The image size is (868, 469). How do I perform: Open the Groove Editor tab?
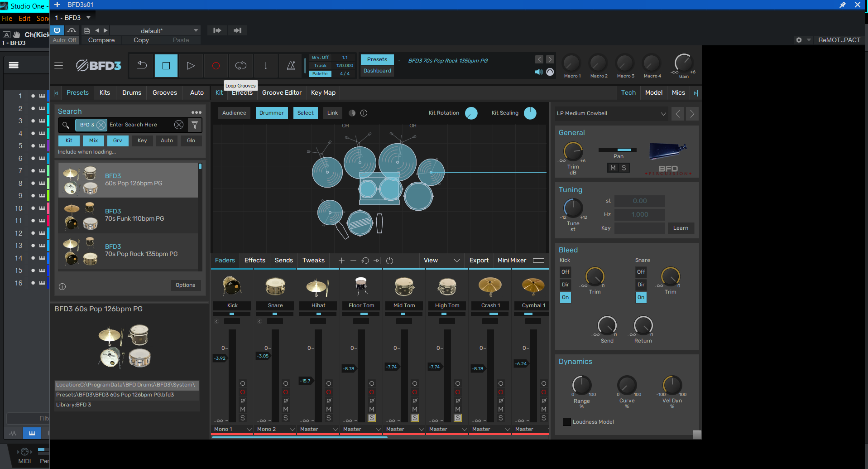282,93
